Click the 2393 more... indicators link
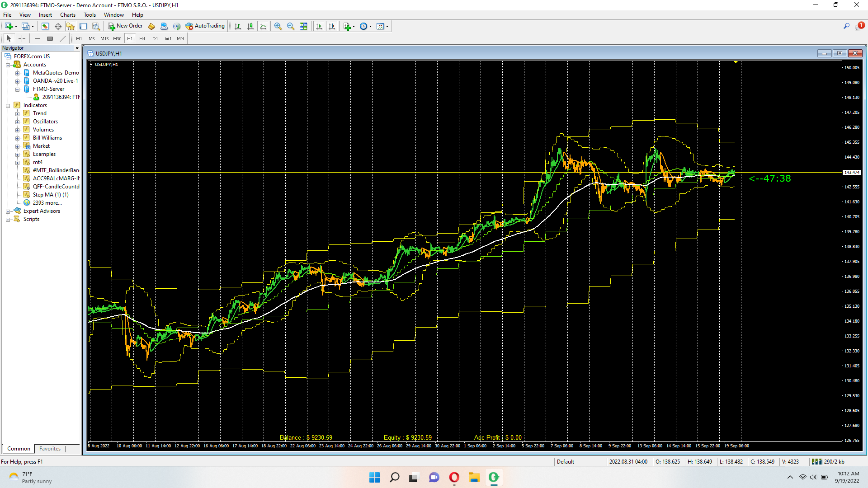Viewport: 868px width, 488px height. (47, 203)
